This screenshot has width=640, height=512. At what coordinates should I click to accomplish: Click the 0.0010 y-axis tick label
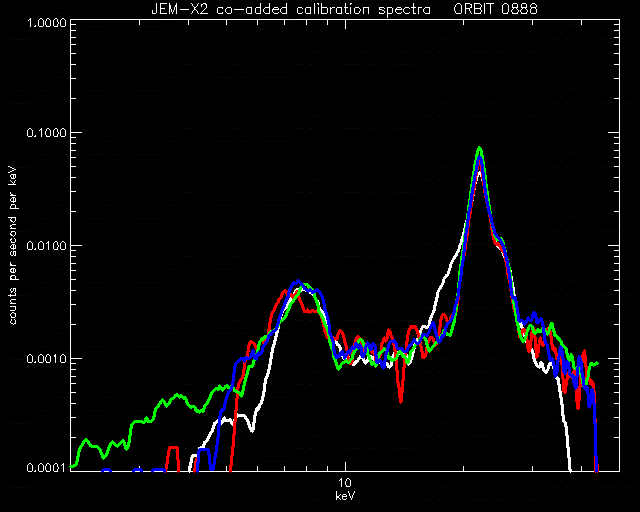(x=46, y=358)
